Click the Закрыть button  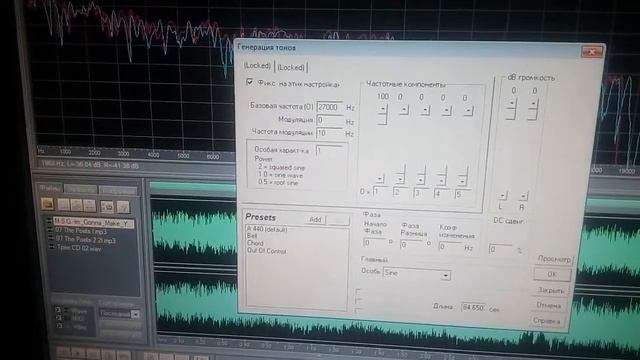click(x=551, y=290)
